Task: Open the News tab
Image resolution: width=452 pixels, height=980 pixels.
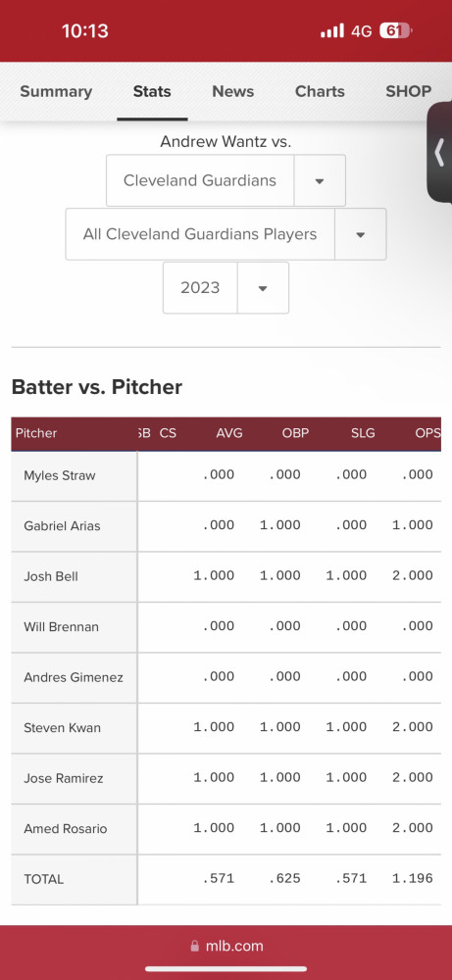Action: (233, 91)
